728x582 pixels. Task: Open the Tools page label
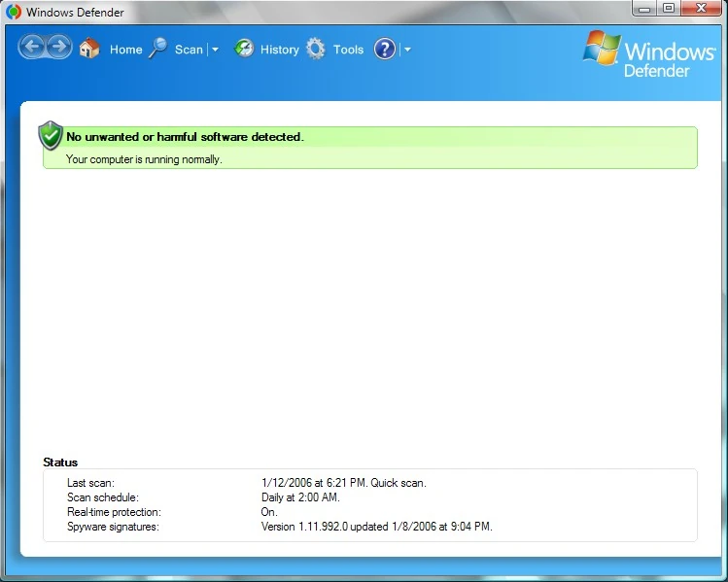click(x=348, y=50)
